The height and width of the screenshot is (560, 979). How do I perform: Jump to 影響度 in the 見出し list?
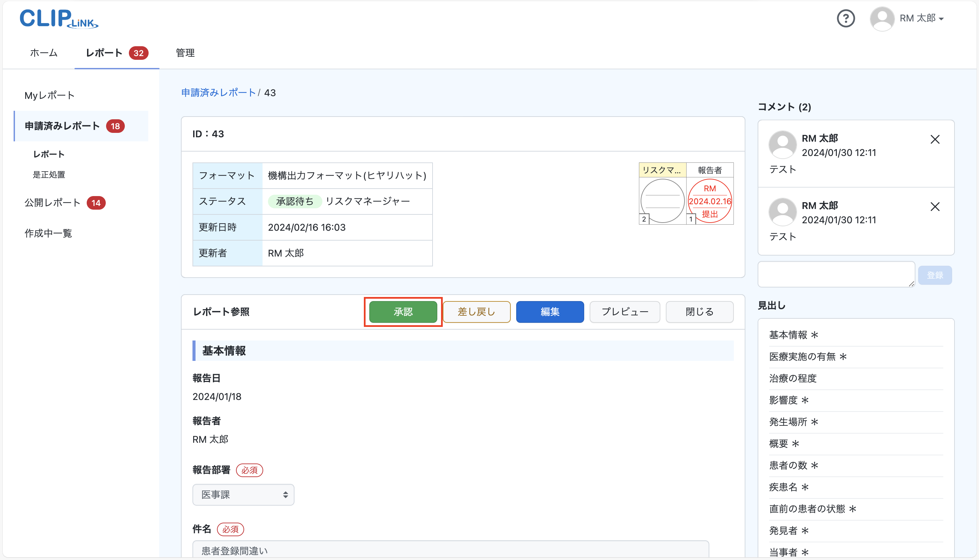tap(787, 400)
